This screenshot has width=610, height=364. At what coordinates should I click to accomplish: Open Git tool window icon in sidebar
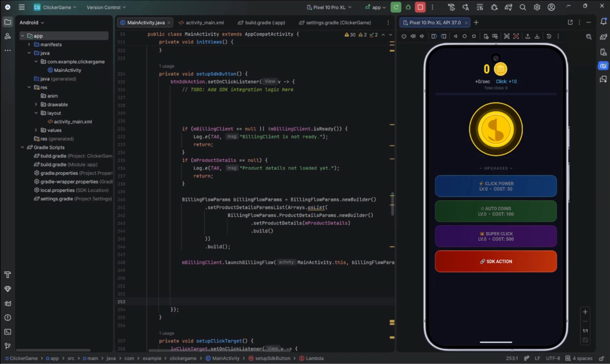pos(7,346)
